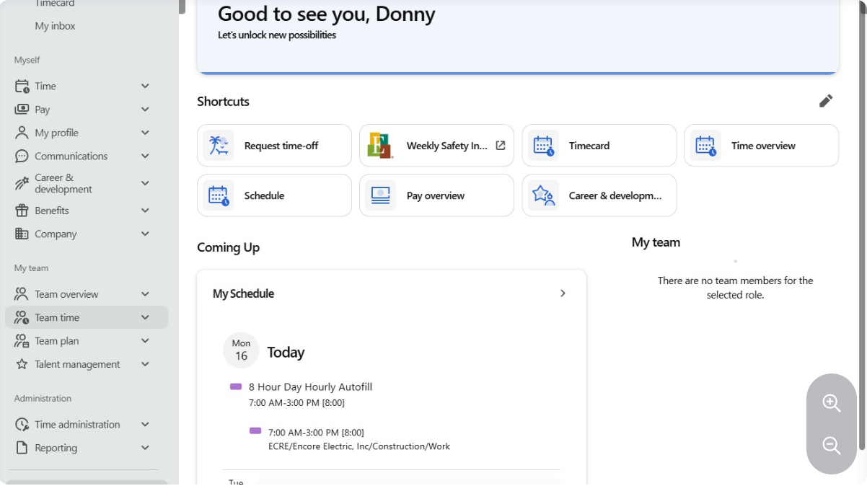The height and width of the screenshot is (504, 867).
Task: Click the Pay overview shortcut icon
Action: (380, 195)
